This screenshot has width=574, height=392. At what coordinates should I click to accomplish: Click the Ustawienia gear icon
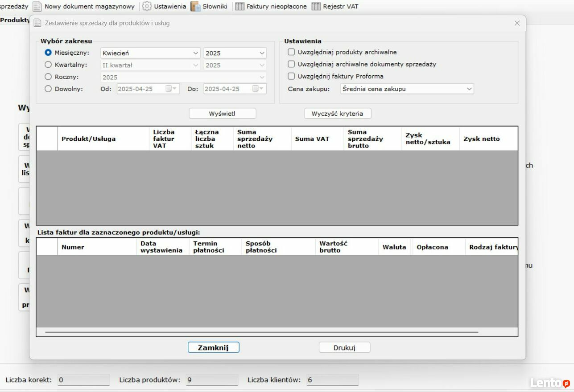[147, 6]
